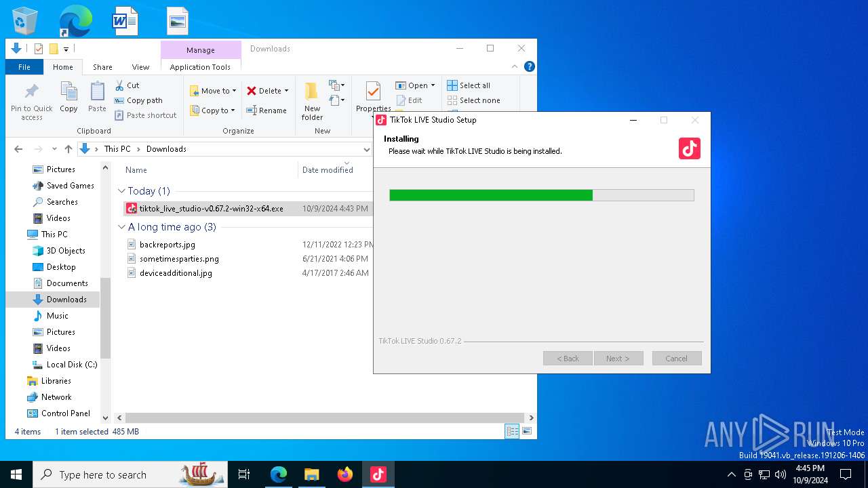This screenshot has width=868, height=488.
Task: Switch to details view layout icon
Action: pyautogui.click(x=512, y=431)
